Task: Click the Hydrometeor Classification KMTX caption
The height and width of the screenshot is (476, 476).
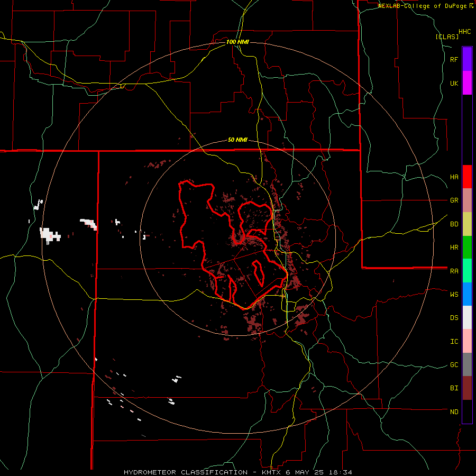Action: 238,472
